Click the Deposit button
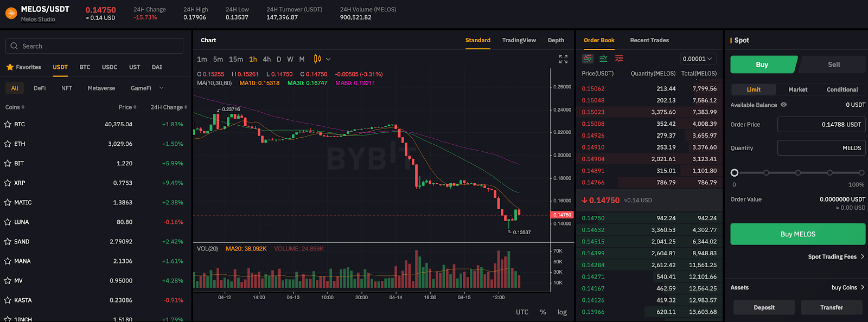The width and height of the screenshot is (868, 322). [x=764, y=307]
